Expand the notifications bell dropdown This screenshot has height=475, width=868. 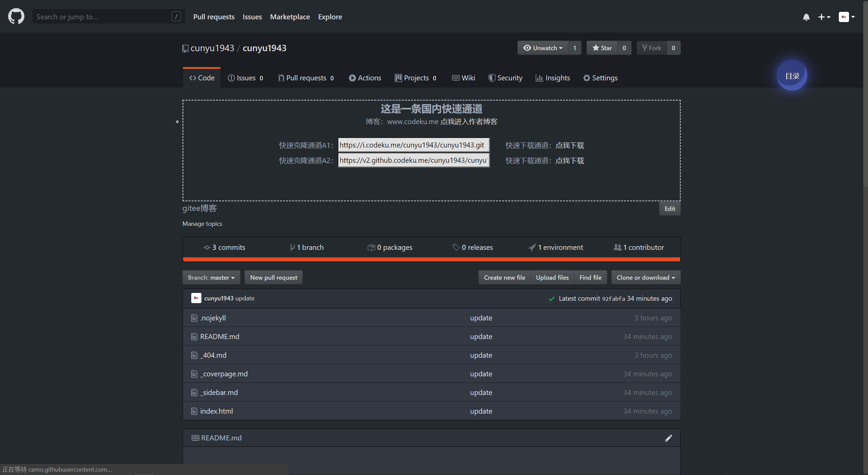coord(806,16)
